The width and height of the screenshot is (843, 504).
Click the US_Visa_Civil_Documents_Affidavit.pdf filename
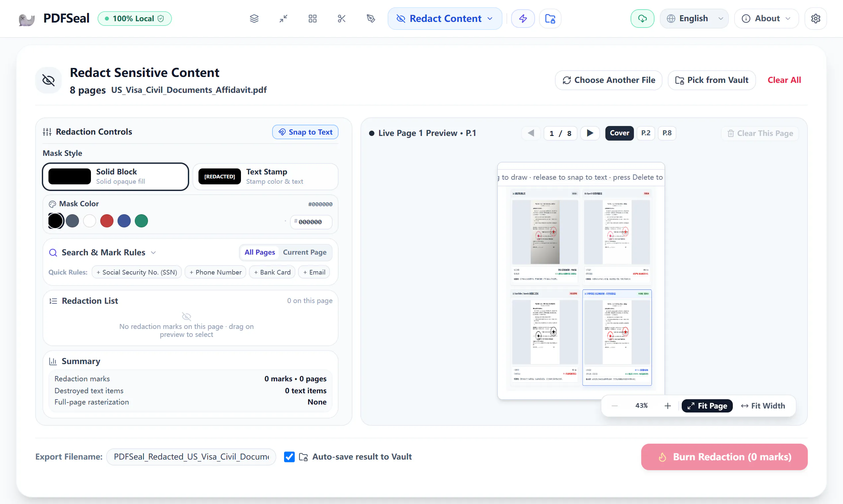click(x=189, y=90)
